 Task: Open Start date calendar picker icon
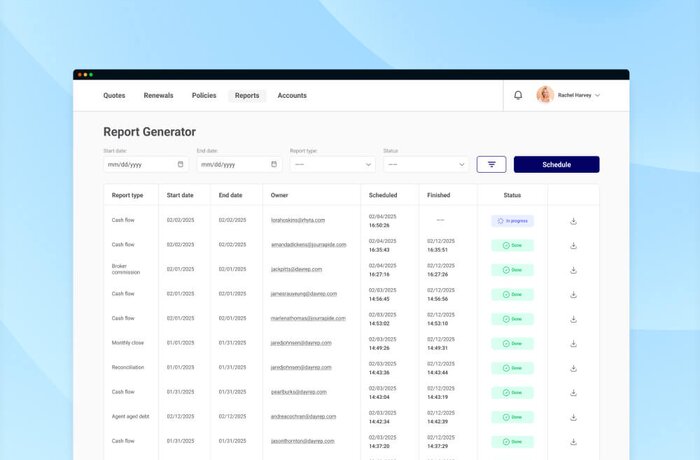181,164
